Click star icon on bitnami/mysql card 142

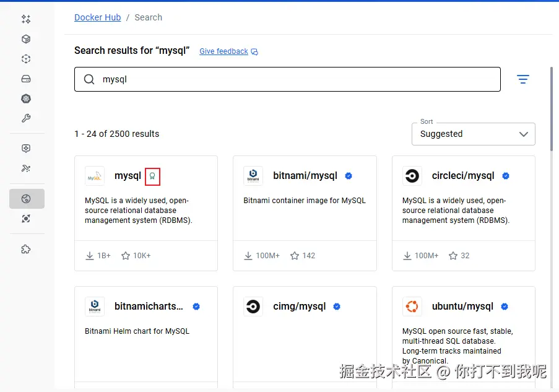pyautogui.click(x=295, y=256)
